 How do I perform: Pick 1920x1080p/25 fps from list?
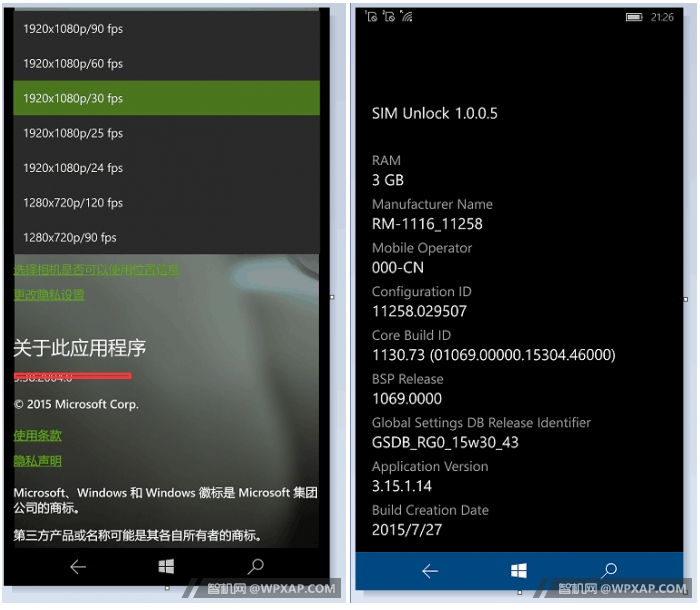click(166, 133)
